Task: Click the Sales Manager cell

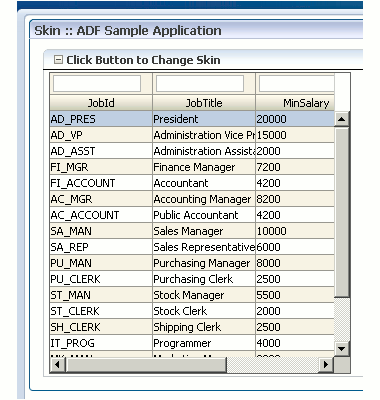Action: click(x=204, y=231)
